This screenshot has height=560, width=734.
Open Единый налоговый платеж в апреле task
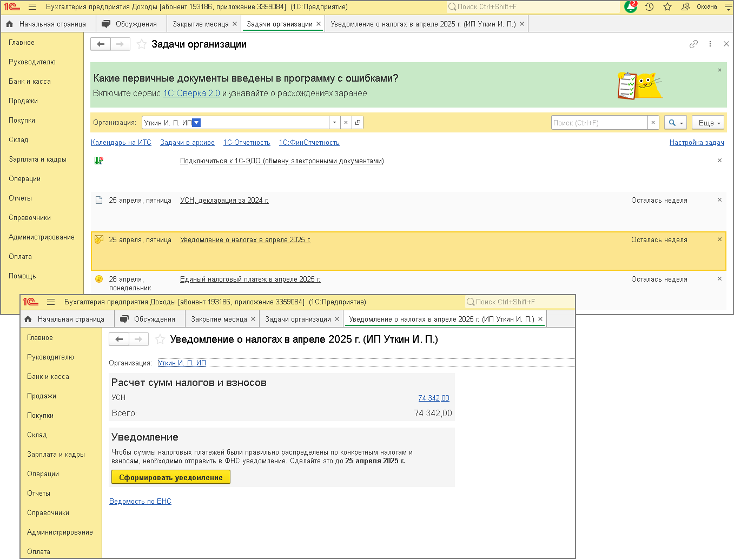coord(250,279)
